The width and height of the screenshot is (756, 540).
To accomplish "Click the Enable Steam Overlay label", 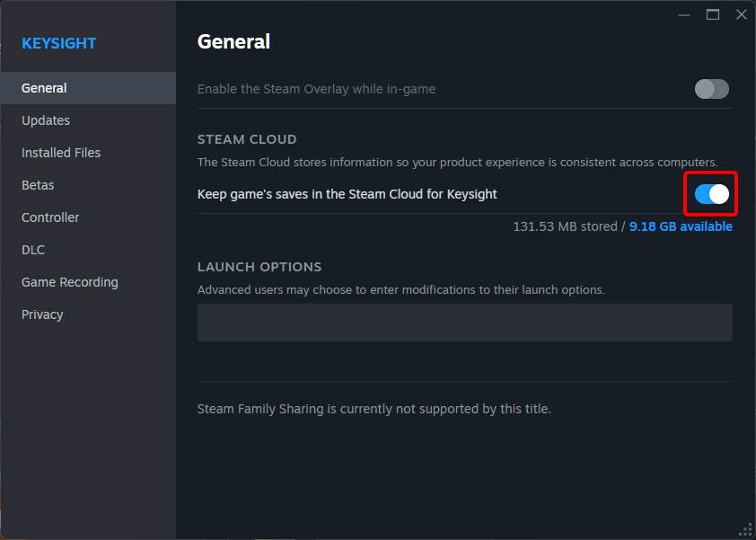I will 316,89.
